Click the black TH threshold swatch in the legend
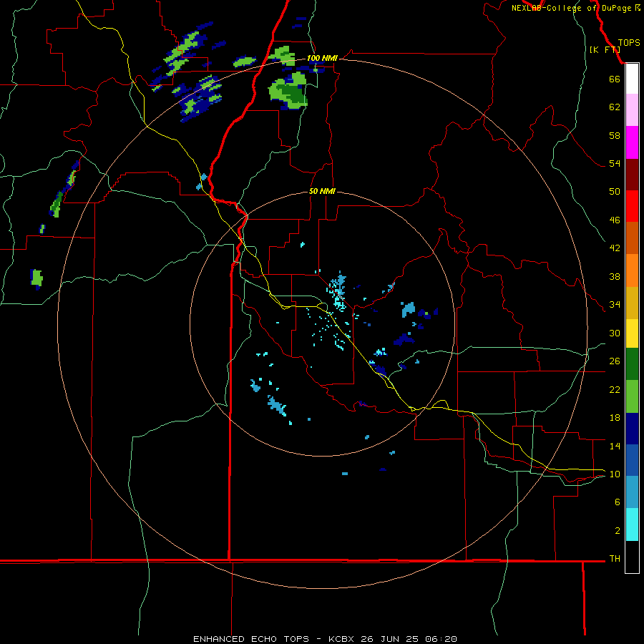Viewport: 644px width, 644px height. point(632,557)
